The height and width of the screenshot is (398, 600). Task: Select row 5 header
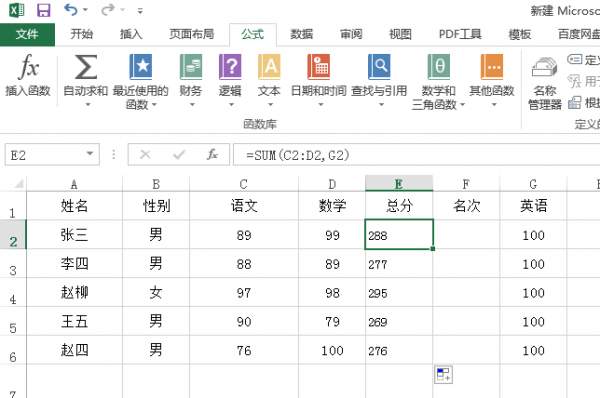pos(13,321)
